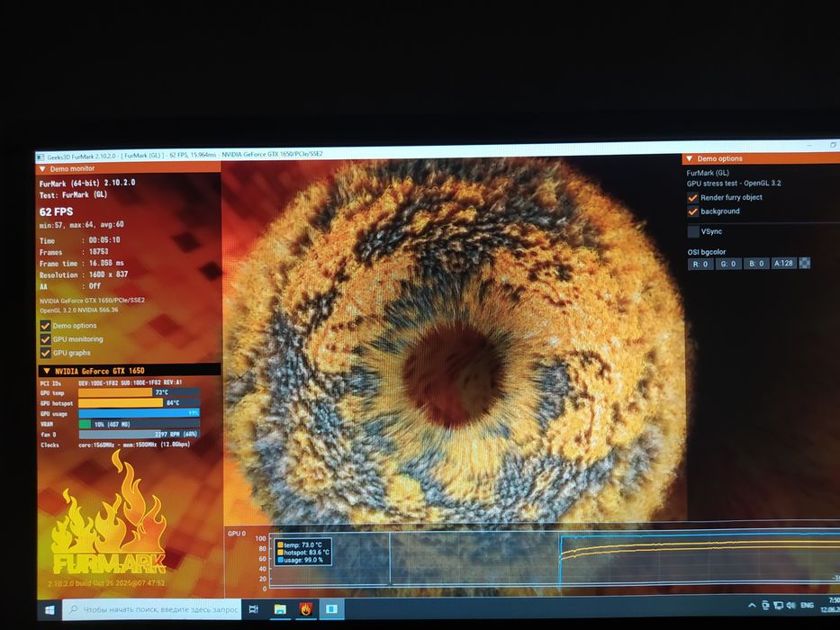Uncheck the GPU monitoring checkbox
This screenshot has height=630, width=840.
point(45,339)
